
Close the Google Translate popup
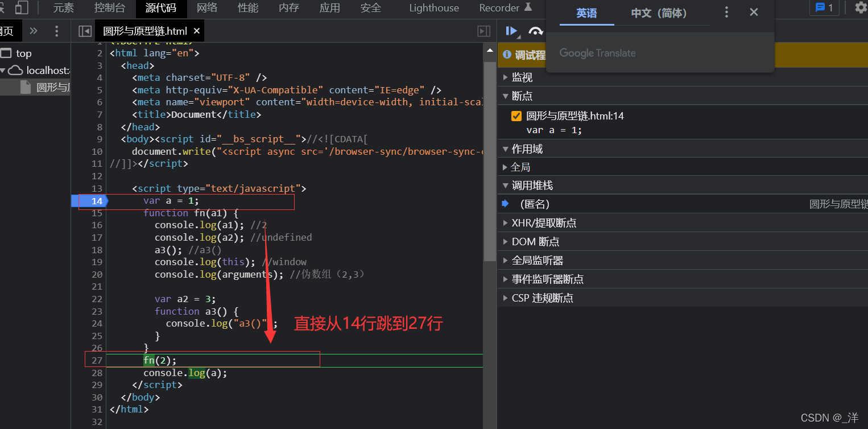(x=754, y=13)
